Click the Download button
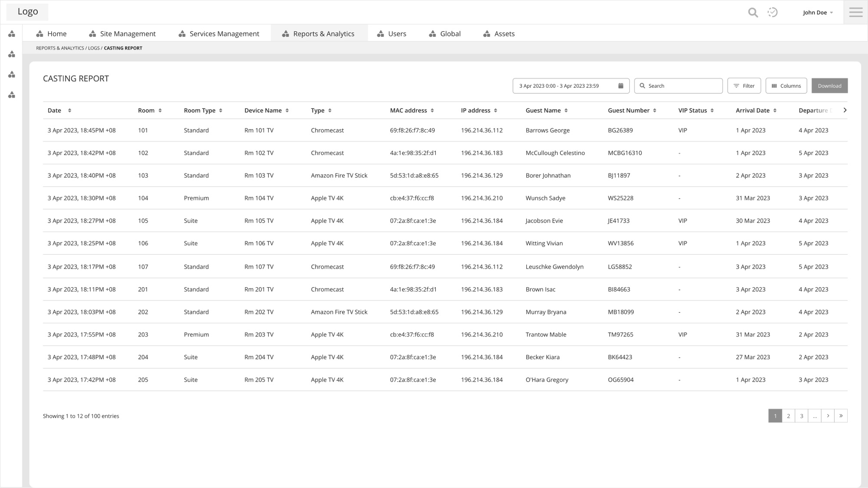 coord(829,86)
